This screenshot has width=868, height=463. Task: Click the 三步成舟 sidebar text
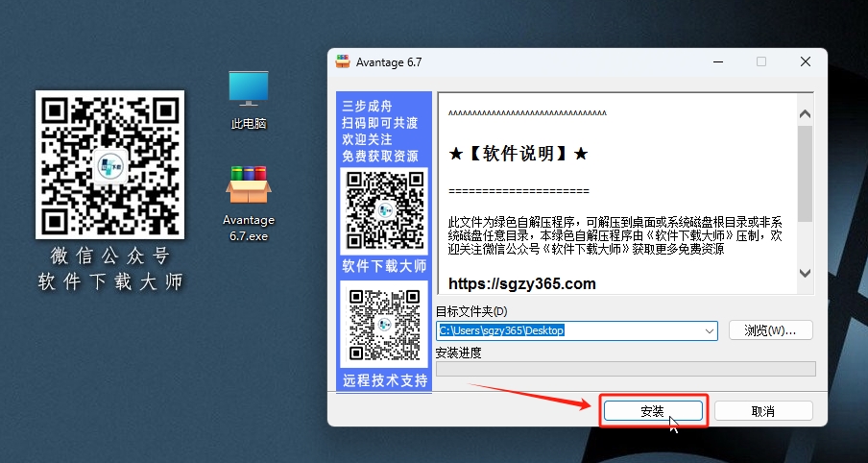(367, 106)
